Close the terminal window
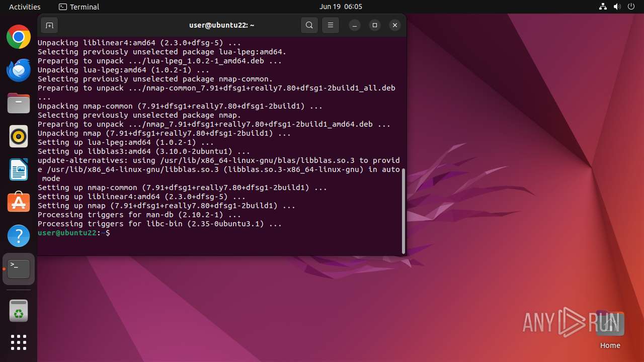 coord(395,25)
